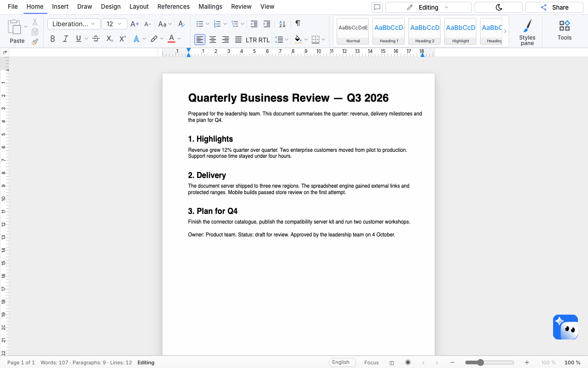Enable justified text alignment

(x=238, y=40)
